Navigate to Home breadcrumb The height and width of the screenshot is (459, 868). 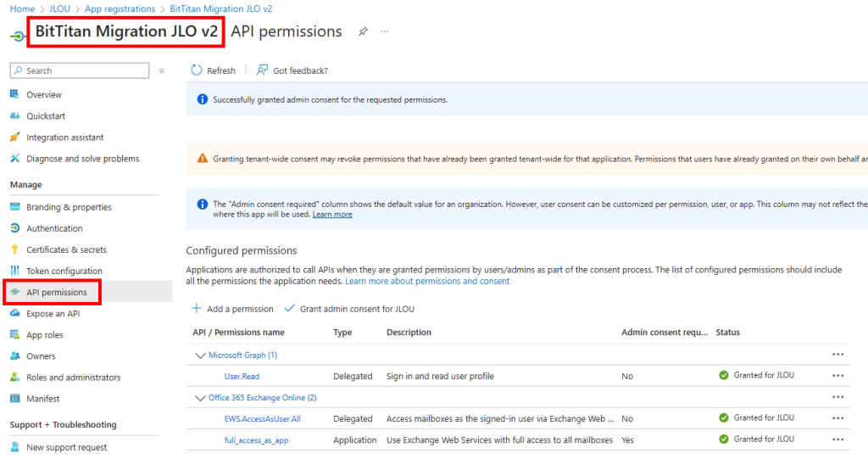pos(22,8)
